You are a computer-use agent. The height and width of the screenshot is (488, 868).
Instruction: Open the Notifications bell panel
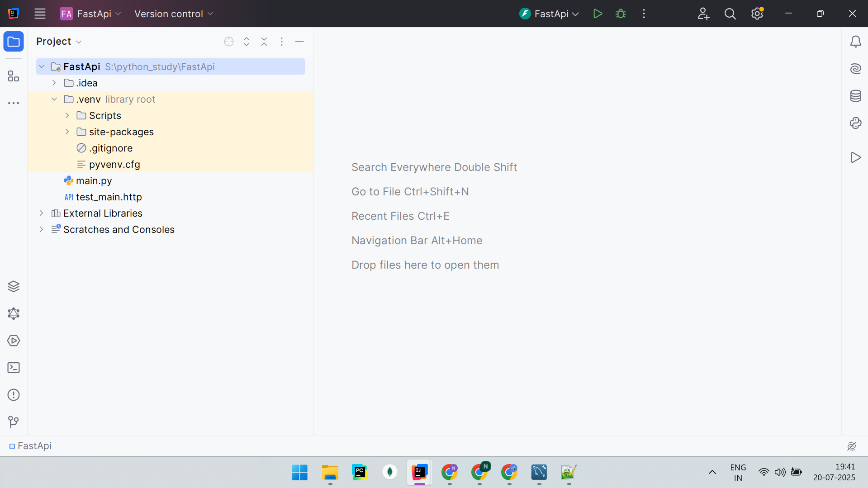[x=855, y=42]
